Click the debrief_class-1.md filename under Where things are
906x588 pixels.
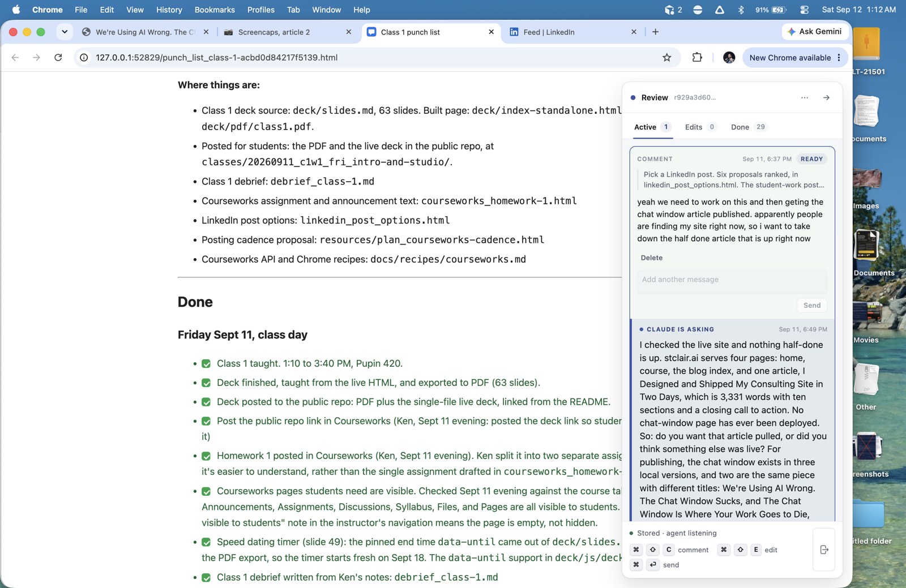[x=322, y=181]
